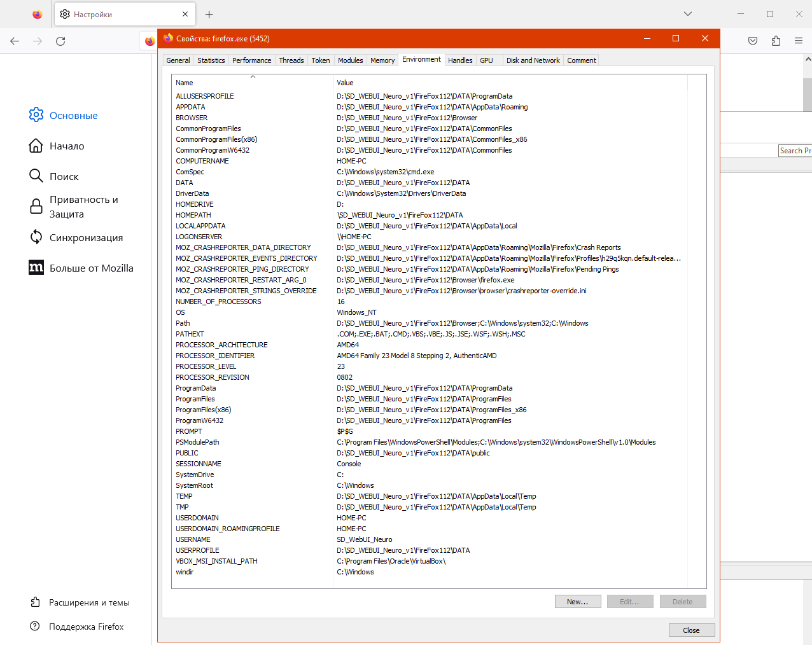Select the ComSpec variable row
Viewport: 812px width, 645px height.
click(x=430, y=172)
